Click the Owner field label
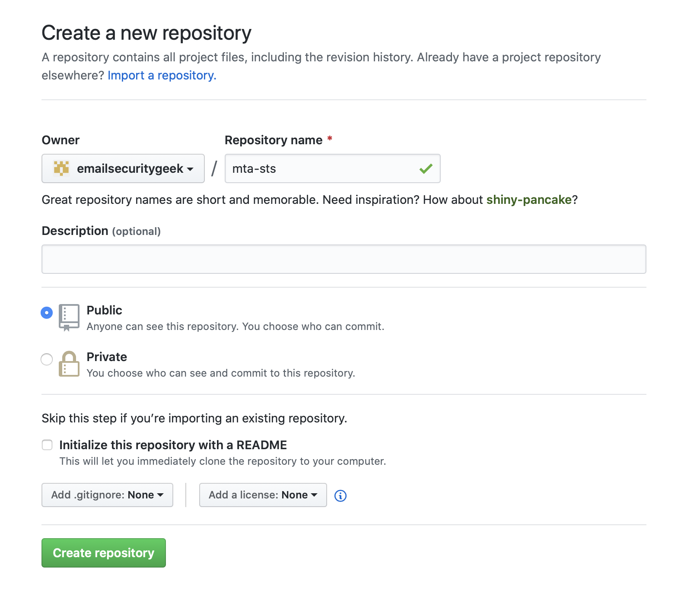The height and width of the screenshot is (590, 700). pyautogui.click(x=60, y=140)
